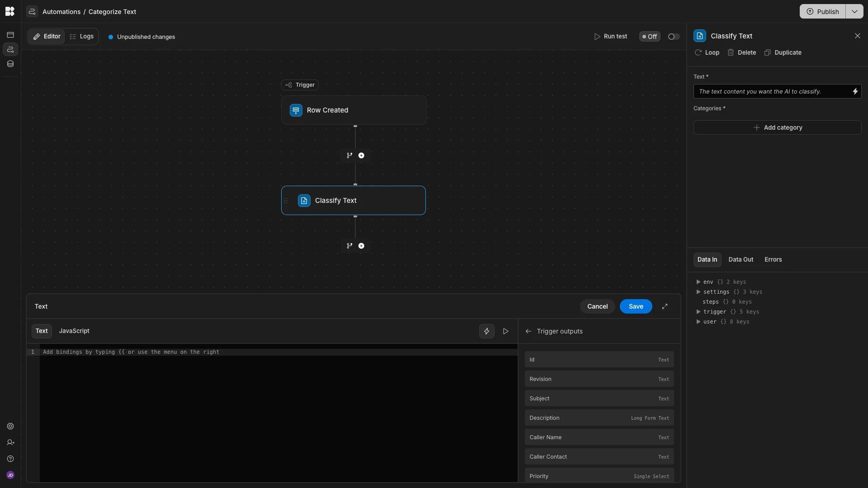Go back from Trigger outputs via arrow
This screenshot has width=868, height=488.
[528, 331]
